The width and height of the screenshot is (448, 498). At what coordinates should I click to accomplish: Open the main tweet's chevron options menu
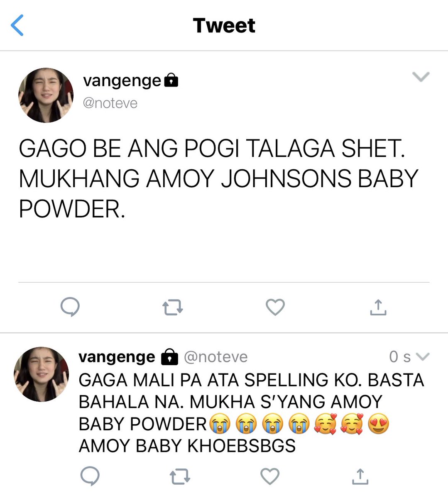coord(421,77)
